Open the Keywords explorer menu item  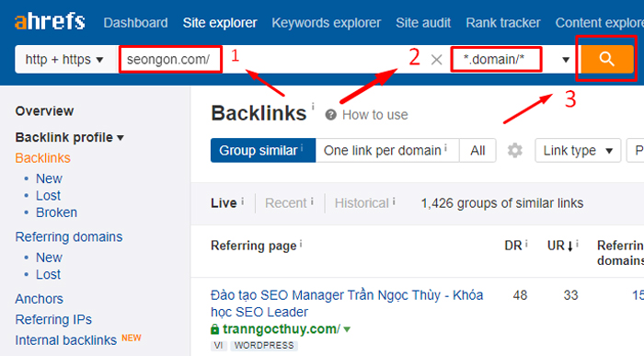[326, 23]
